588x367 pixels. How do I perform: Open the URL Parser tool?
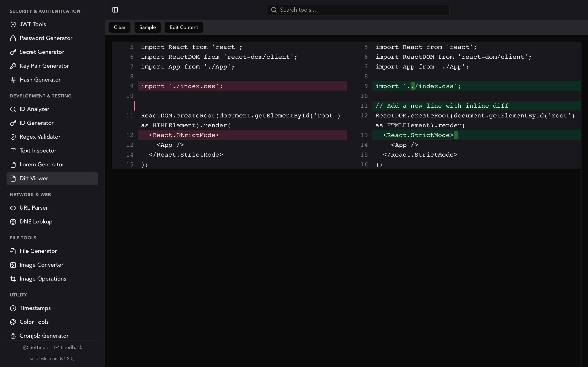[33, 208]
